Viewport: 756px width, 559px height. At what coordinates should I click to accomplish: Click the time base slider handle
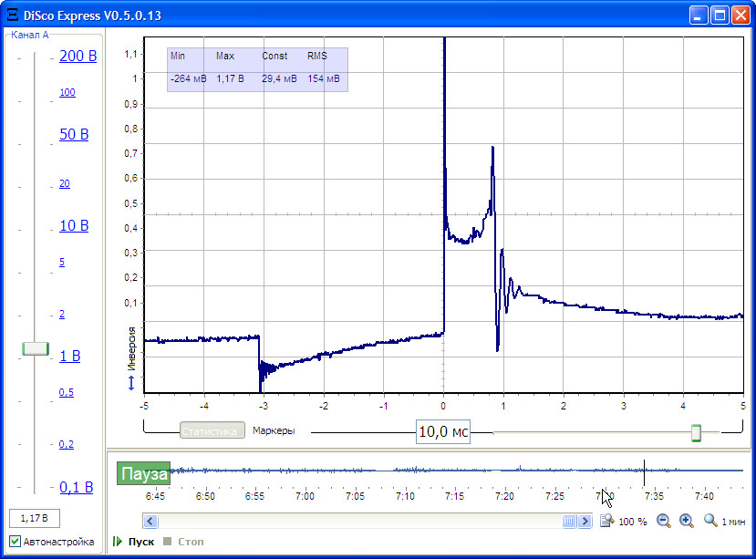[696, 432]
